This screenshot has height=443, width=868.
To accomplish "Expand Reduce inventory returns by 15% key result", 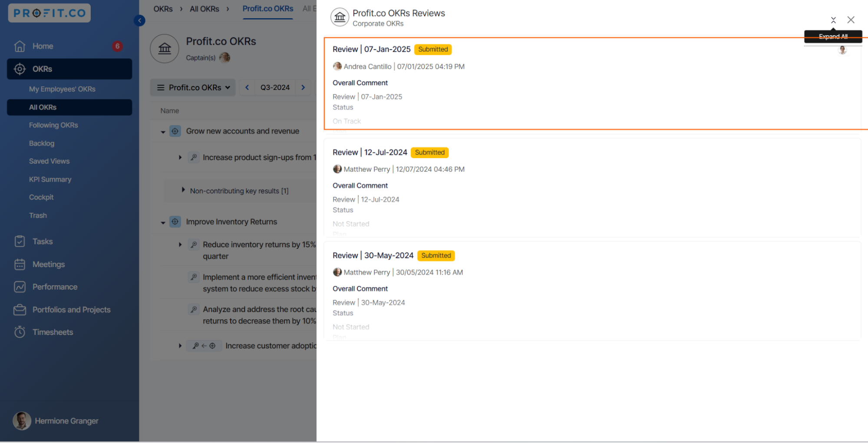I will pyautogui.click(x=180, y=245).
